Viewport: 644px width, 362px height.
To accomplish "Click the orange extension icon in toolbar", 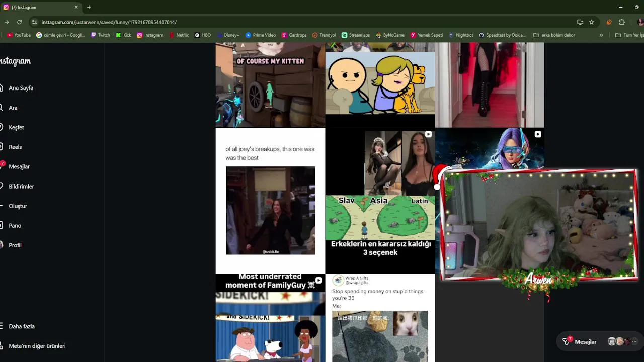I will (609, 22).
